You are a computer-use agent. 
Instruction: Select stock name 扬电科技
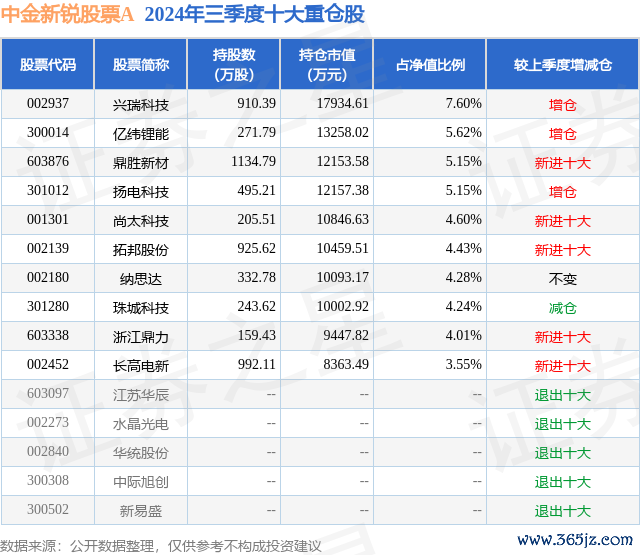(x=141, y=192)
